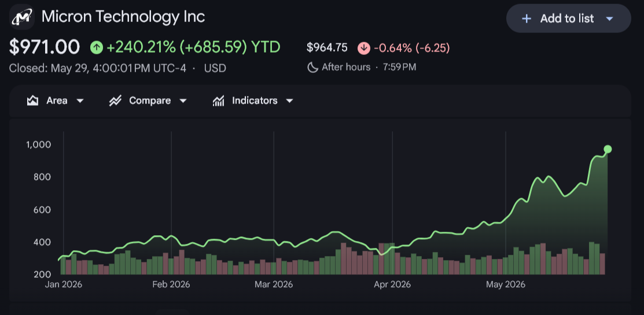Screen dimensions: 644x315
Task: Expand the Indicators dropdown arrow
Action: click(289, 101)
